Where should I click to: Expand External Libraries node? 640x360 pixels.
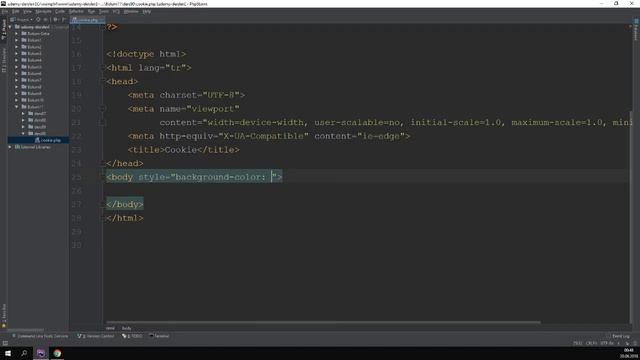point(10,147)
